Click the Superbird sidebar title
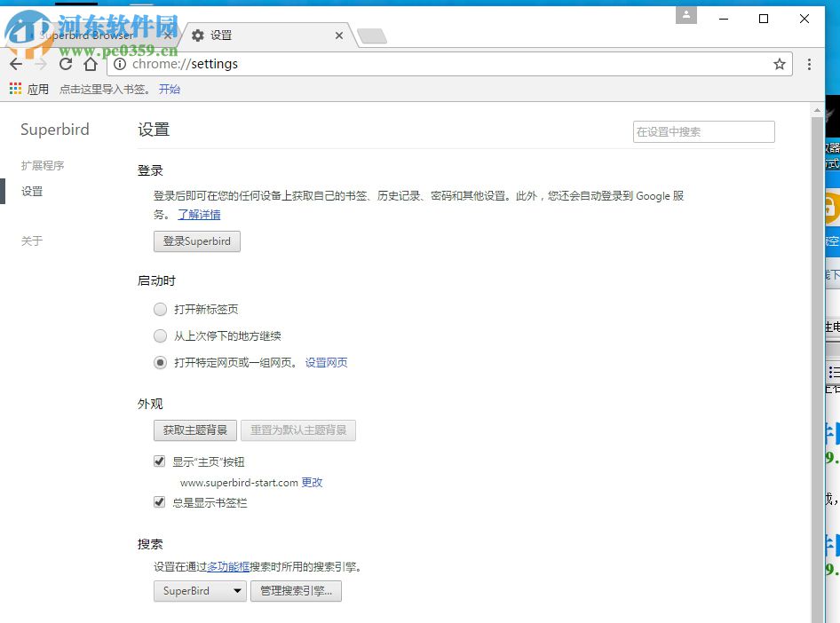Viewport: 840px width, 623px height. [55, 130]
